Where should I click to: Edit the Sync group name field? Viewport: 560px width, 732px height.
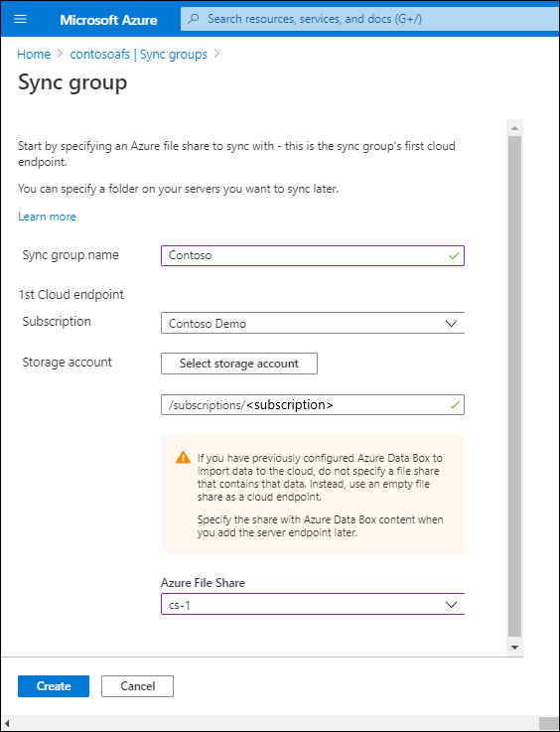coord(313,256)
